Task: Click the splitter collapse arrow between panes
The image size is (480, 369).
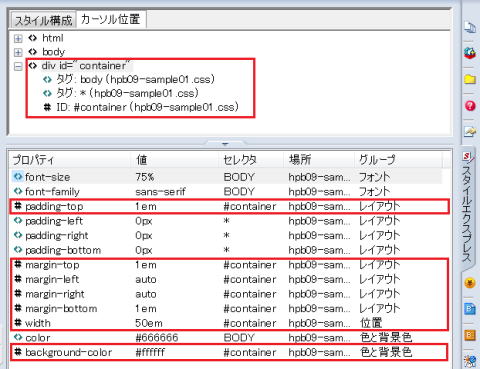Action: [x=225, y=144]
